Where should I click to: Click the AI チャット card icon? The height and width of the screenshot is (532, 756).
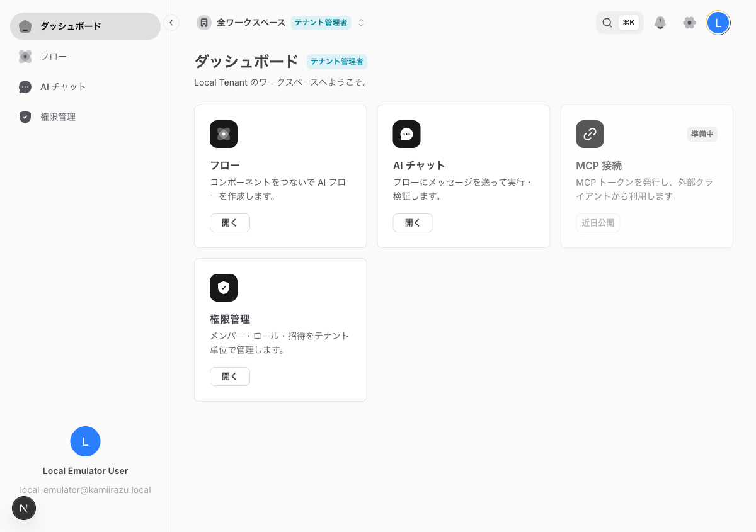point(406,134)
